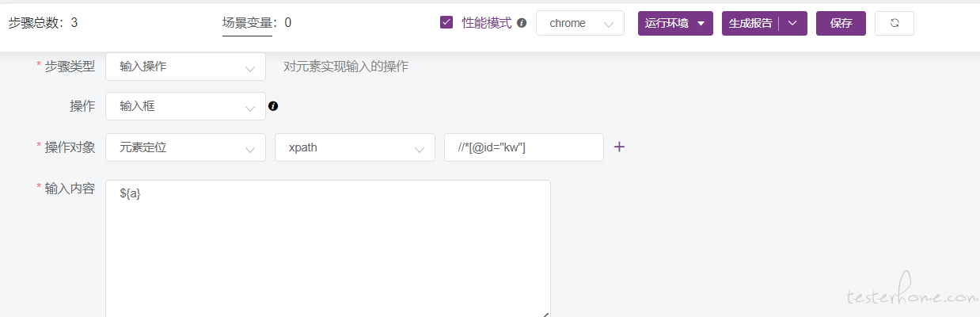The height and width of the screenshot is (317, 980).
Task: Click the 场景变量 link
Action: pos(247,23)
